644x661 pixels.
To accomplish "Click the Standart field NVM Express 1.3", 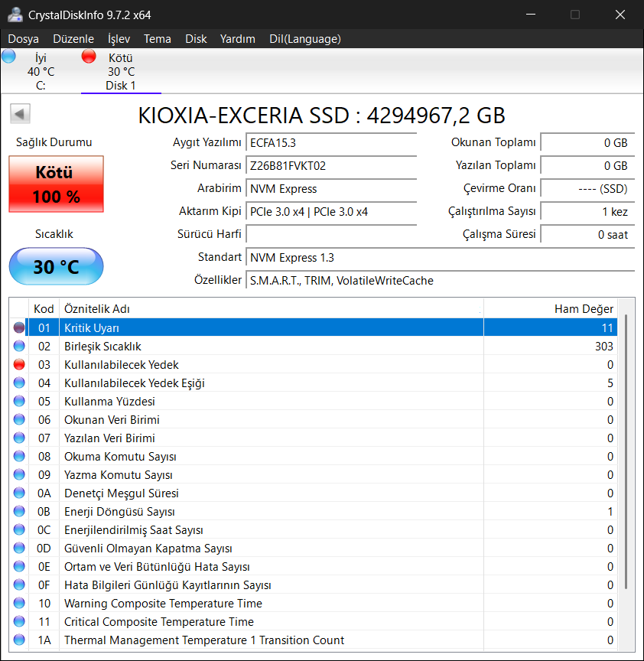I will (441, 258).
